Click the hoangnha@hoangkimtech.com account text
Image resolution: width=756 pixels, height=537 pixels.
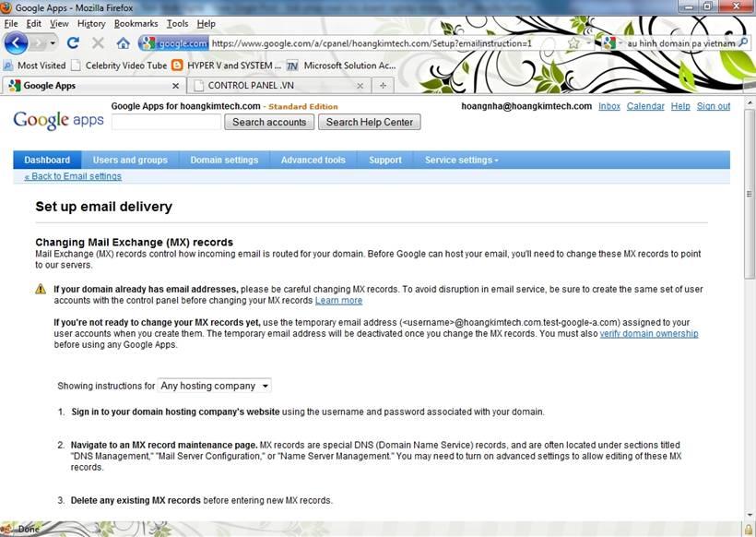click(526, 106)
